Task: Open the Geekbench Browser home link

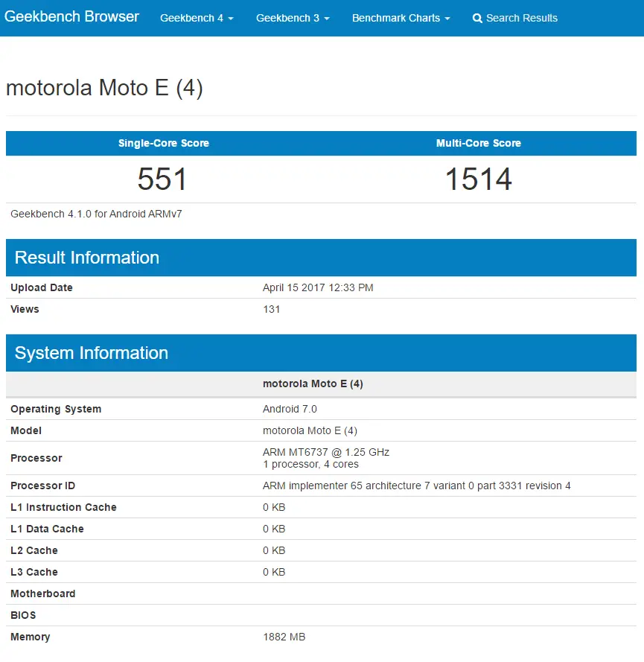Action: click(x=71, y=16)
